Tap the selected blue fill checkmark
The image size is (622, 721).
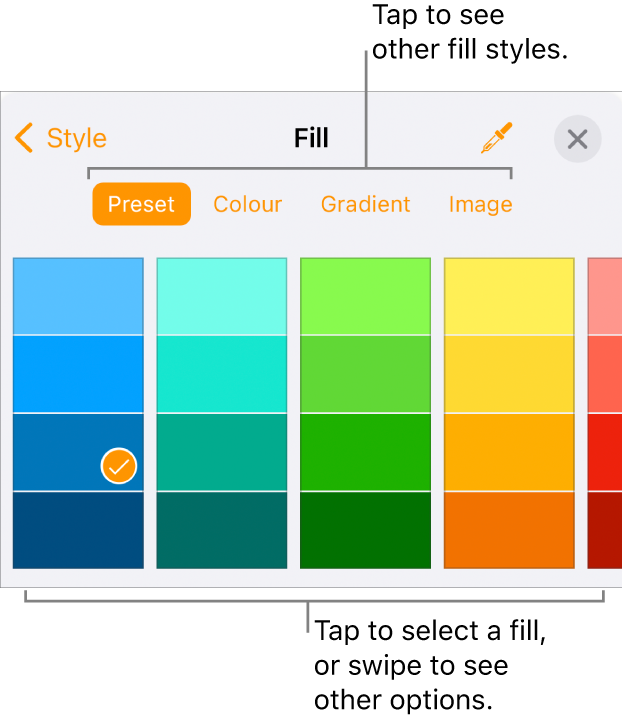119,465
